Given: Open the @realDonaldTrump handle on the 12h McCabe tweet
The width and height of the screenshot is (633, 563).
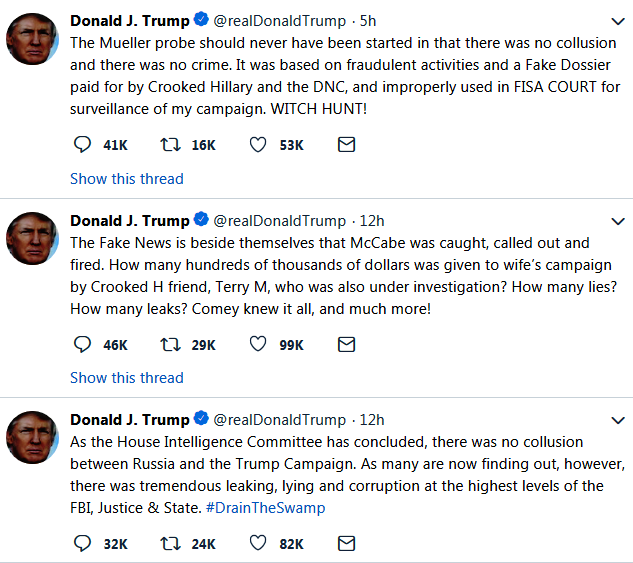Looking at the screenshot, I should click(279, 221).
